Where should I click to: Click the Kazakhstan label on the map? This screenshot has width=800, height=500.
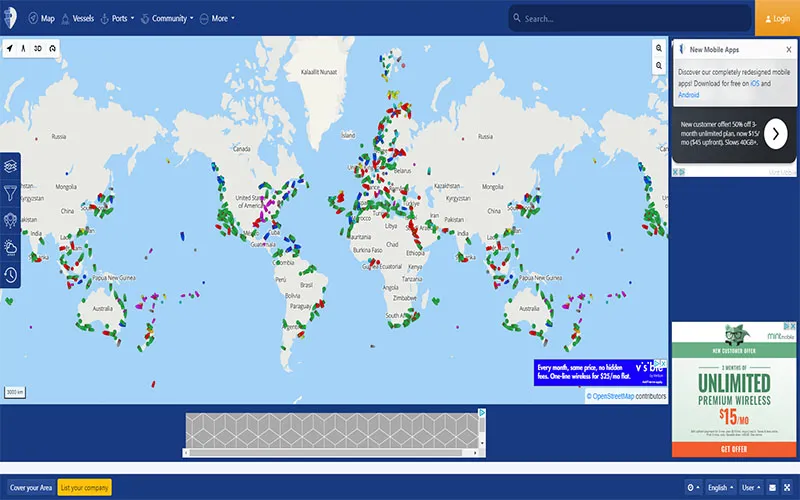coord(447,186)
